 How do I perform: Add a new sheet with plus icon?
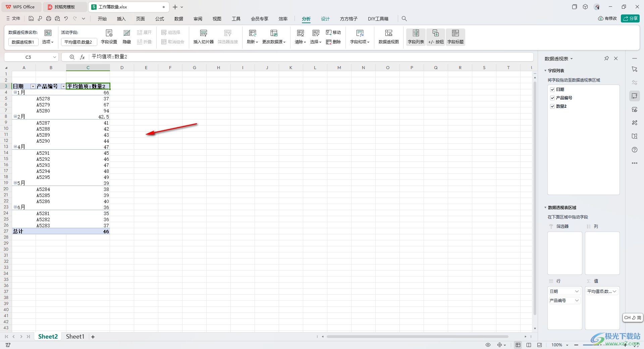93,337
